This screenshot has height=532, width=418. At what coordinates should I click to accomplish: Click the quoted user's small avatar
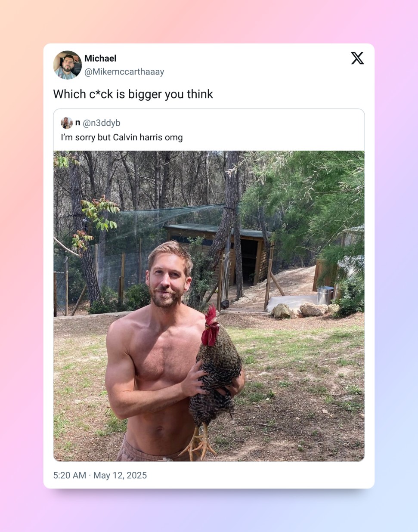[67, 123]
